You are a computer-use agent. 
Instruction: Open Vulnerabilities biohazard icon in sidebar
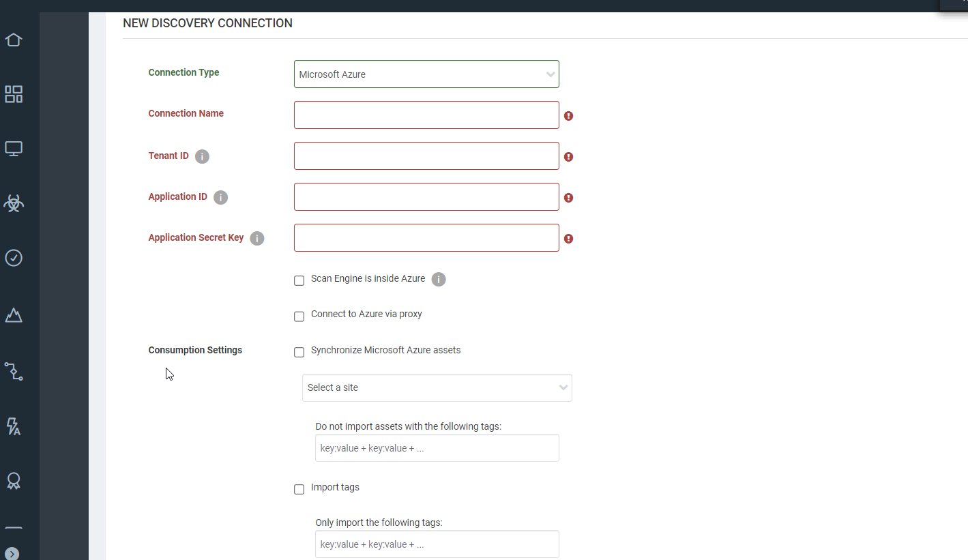tap(14, 203)
